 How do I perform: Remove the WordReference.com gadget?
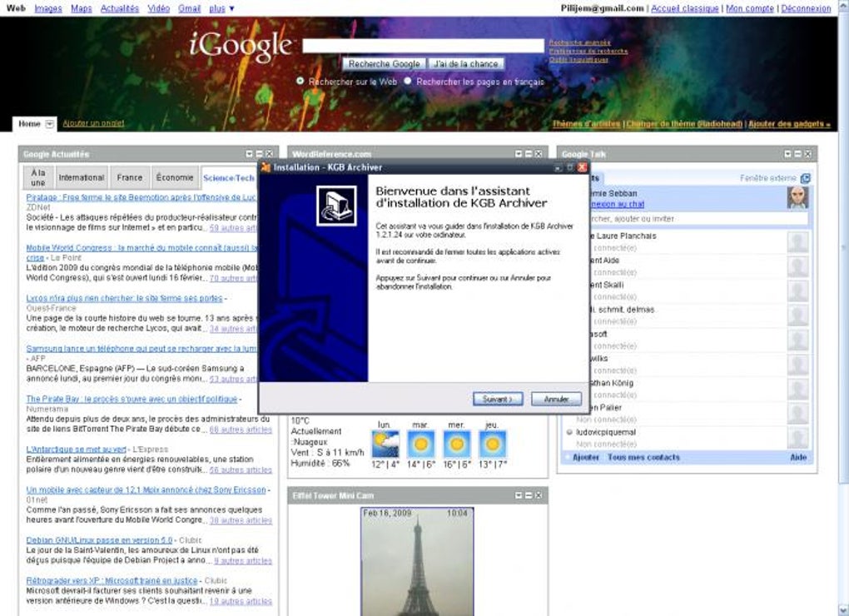click(x=539, y=154)
